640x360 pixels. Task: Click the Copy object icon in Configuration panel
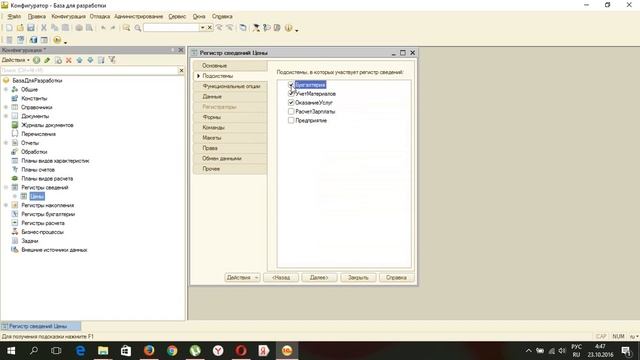point(58,60)
